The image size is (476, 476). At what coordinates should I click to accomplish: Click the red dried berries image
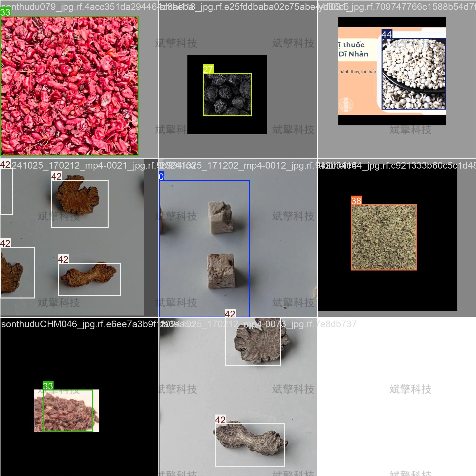pyautogui.click(x=69, y=86)
